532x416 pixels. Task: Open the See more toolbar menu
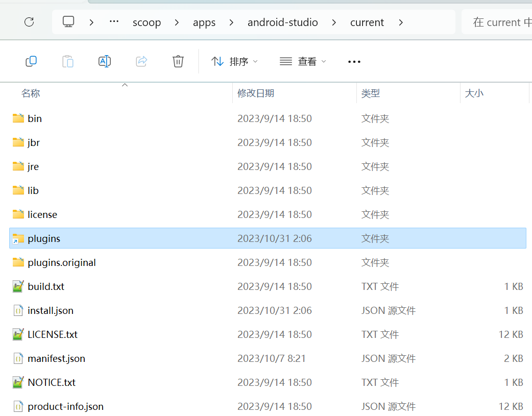tap(354, 61)
